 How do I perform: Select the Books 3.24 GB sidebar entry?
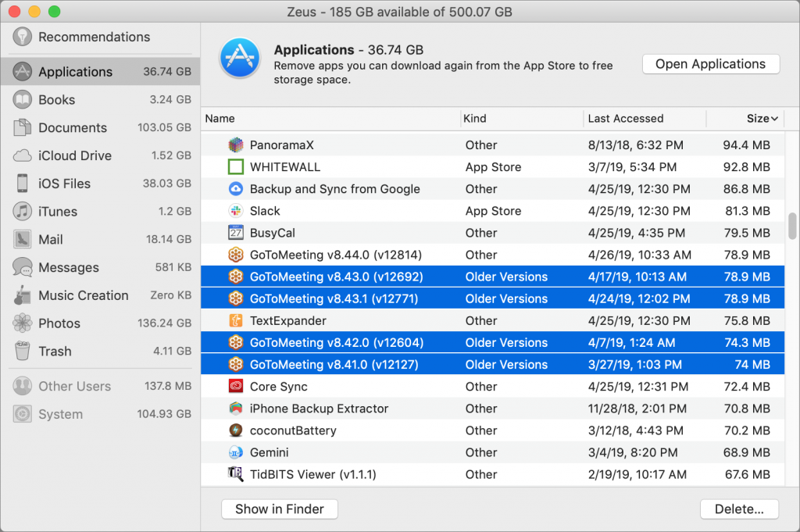click(100, 99)
